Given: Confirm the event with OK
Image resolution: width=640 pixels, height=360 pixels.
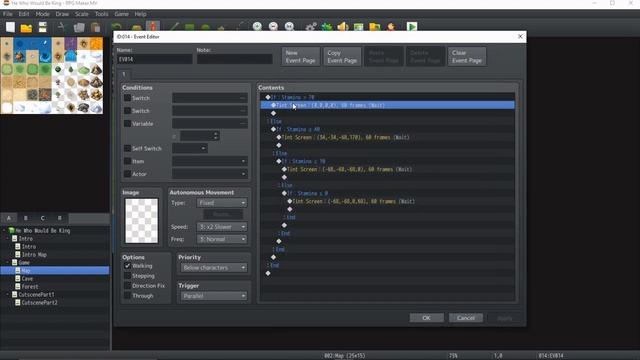Looking at the screenshot, I should 427,318.
